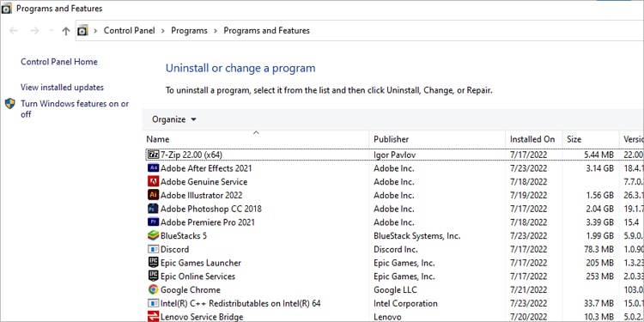This screenshot has height=322, width=644.
Task: Select the 7-Zip 22.00 (x64) row
Action: tap(394, 155)
